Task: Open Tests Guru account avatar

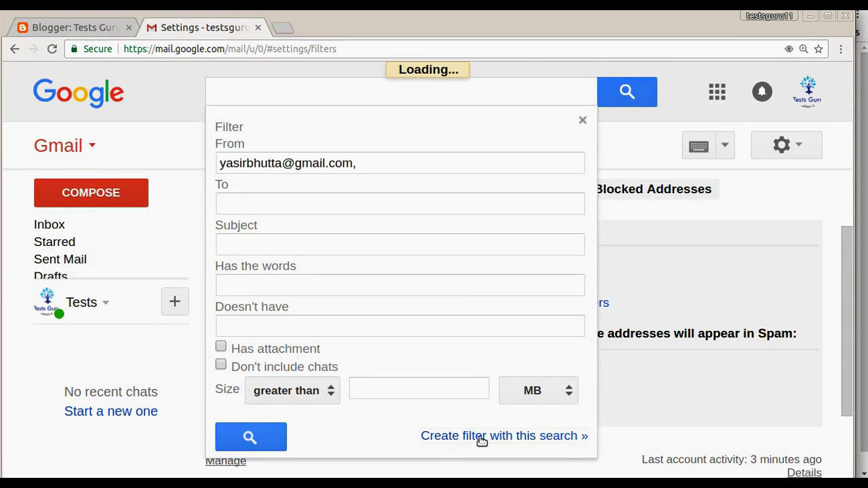Action: click(807, 91)
